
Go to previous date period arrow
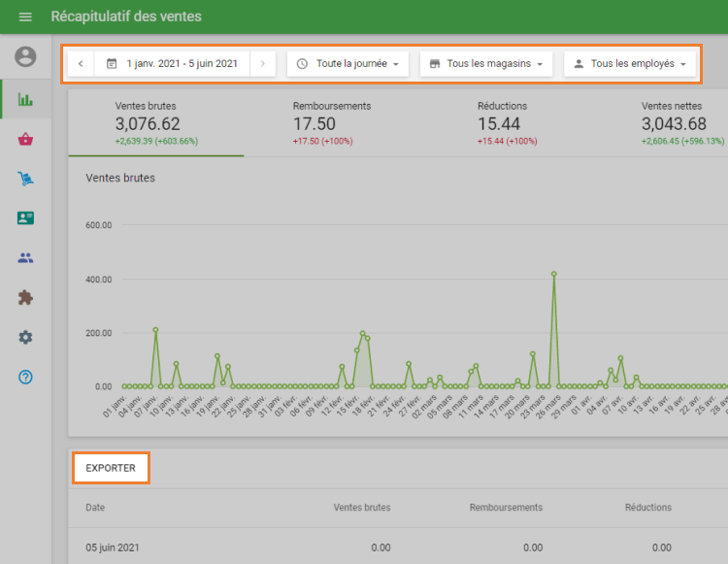point(80,64)
